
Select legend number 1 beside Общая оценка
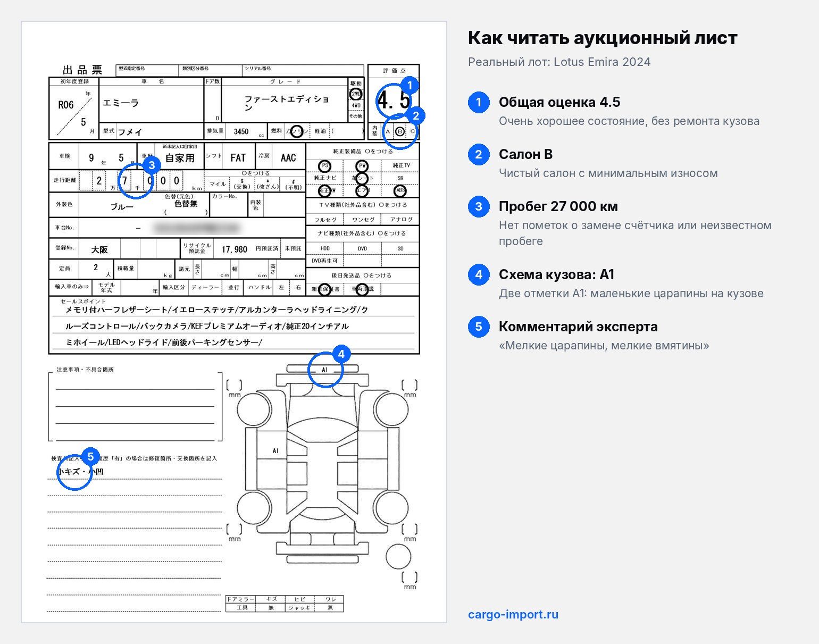[x=479, y=102]
